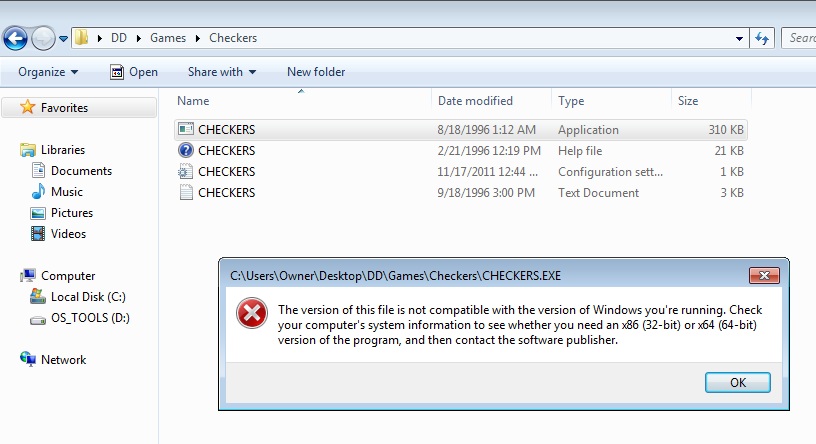
Task: Click the 2/21/1996 12:19 PM date
Action: pyautogui.click(x=489, y=151)
